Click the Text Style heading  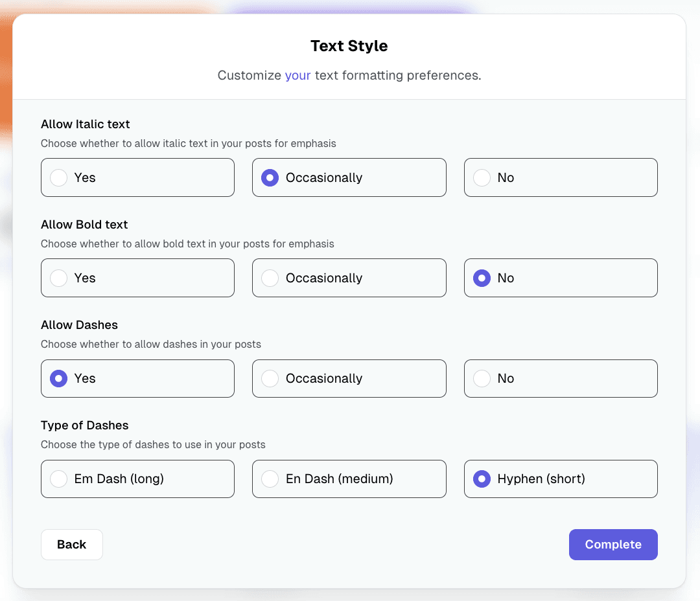pyautogui.click(x=349, y=46)
